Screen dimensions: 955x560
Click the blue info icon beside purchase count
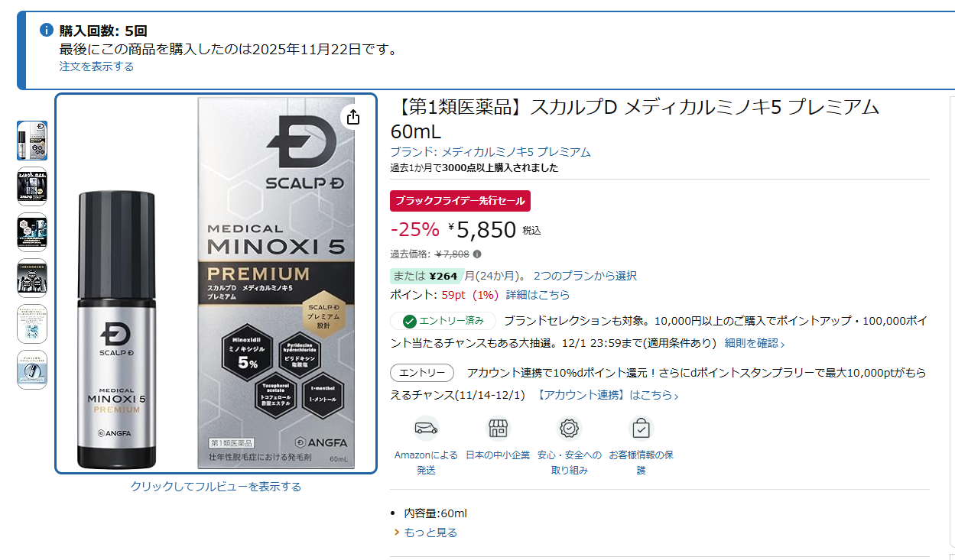click(x=47, y=31)
